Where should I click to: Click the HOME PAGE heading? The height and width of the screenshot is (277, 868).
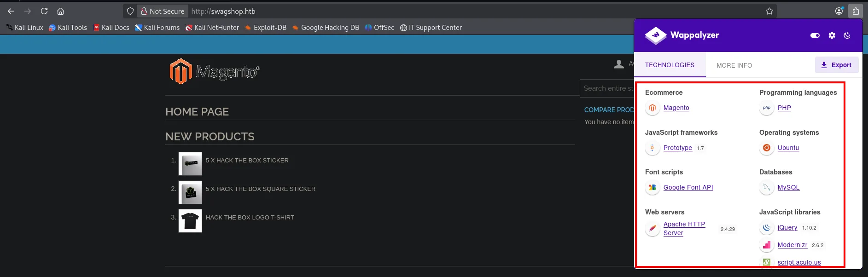click(197, 112)
